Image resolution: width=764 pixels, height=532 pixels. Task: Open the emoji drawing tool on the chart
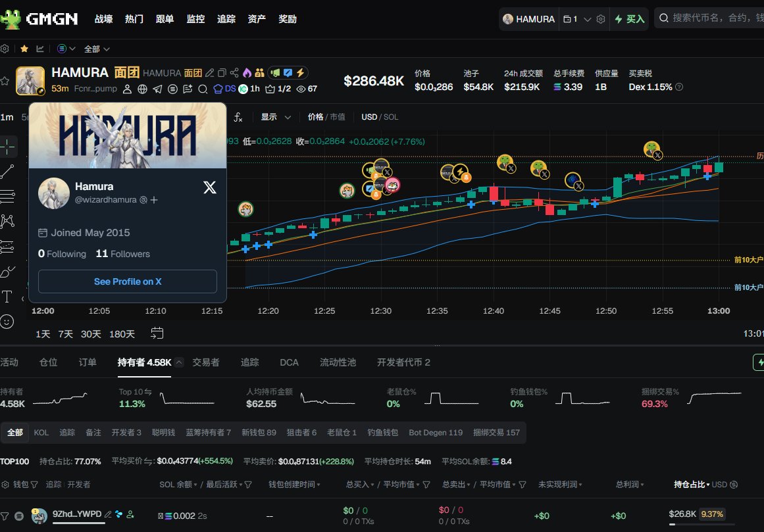pyautogui.click(x=9, y=322)
